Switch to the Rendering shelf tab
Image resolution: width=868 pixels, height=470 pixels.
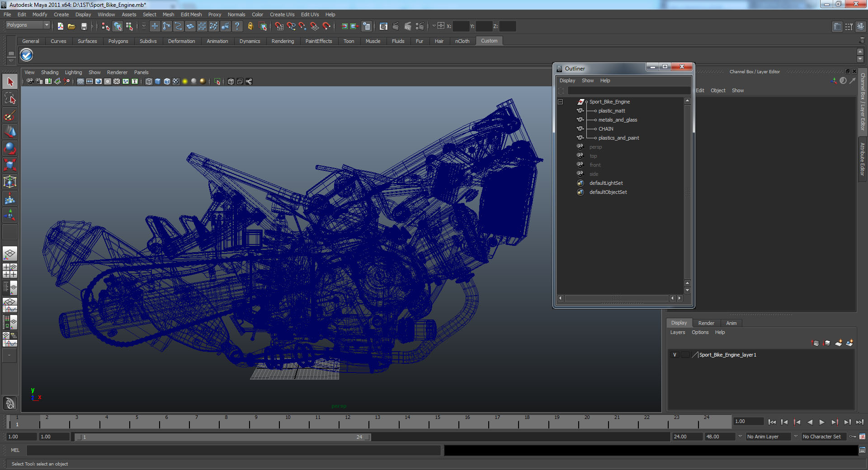283,41
